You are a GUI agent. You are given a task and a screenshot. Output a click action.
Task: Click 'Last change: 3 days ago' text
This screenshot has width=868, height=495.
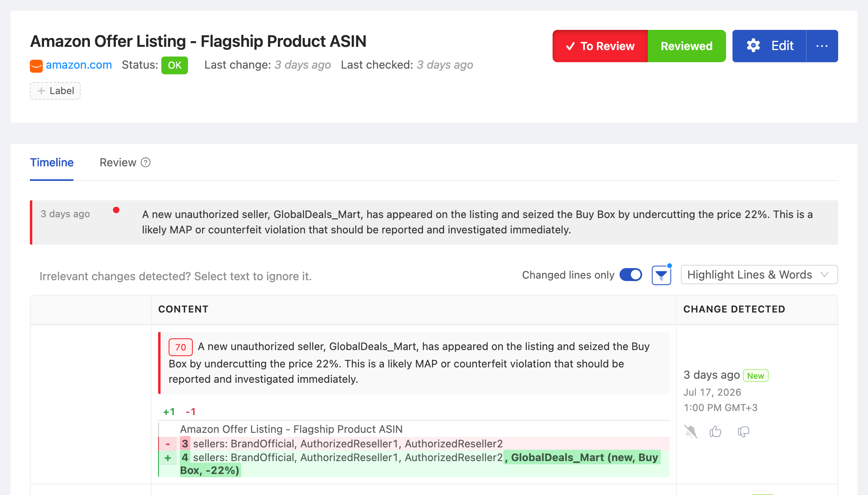267,65
